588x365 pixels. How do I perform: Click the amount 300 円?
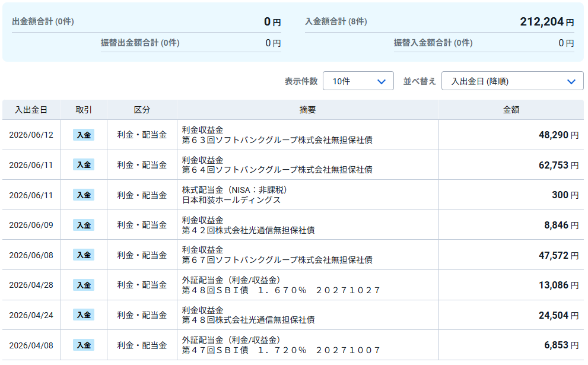(x=565, y=195)
